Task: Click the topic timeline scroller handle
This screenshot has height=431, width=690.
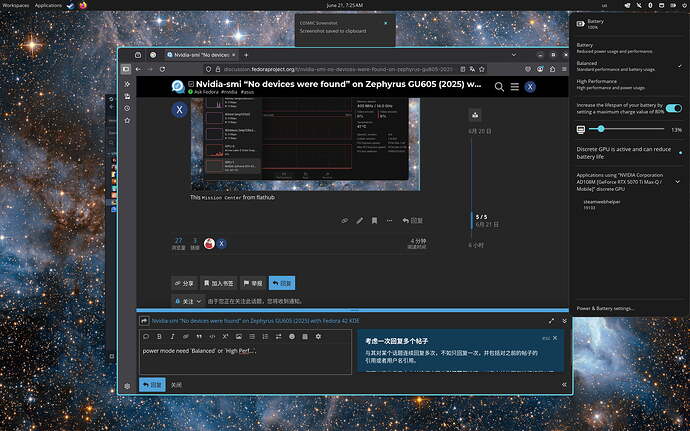Action: [472, 221]
